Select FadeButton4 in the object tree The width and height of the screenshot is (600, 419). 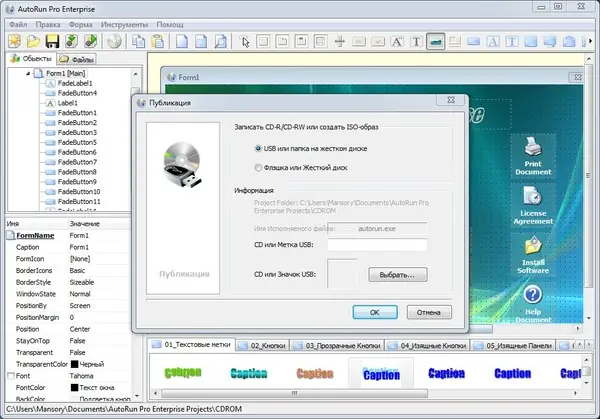(77, 93)
